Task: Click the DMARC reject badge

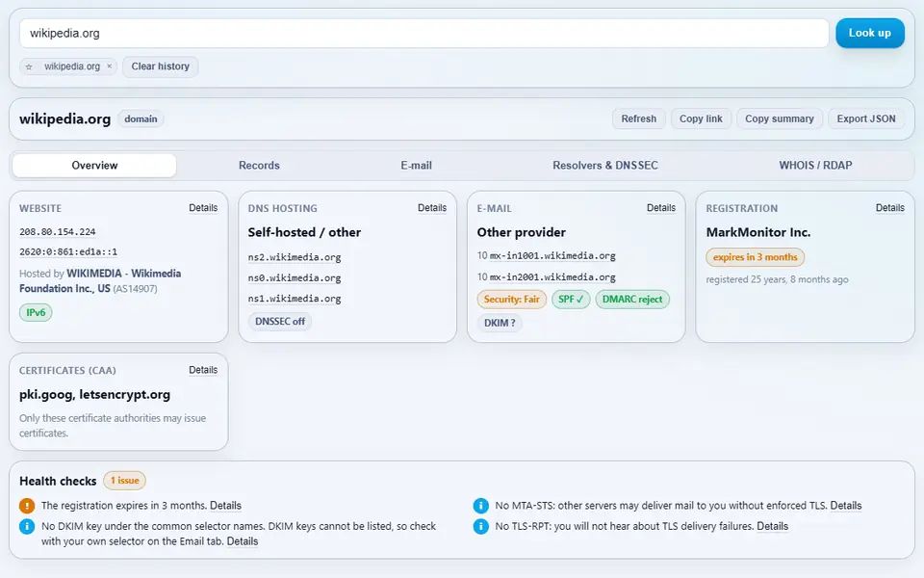Action: point(632,299)
